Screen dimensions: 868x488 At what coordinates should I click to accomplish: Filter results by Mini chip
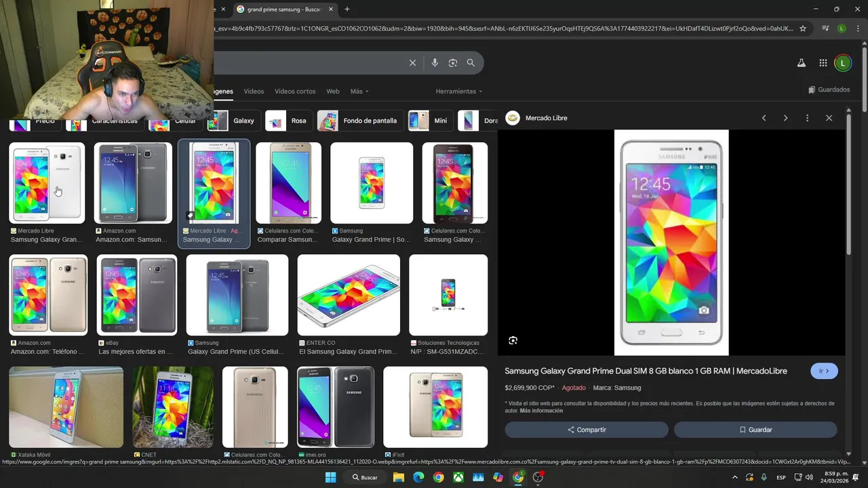[431, 121]
